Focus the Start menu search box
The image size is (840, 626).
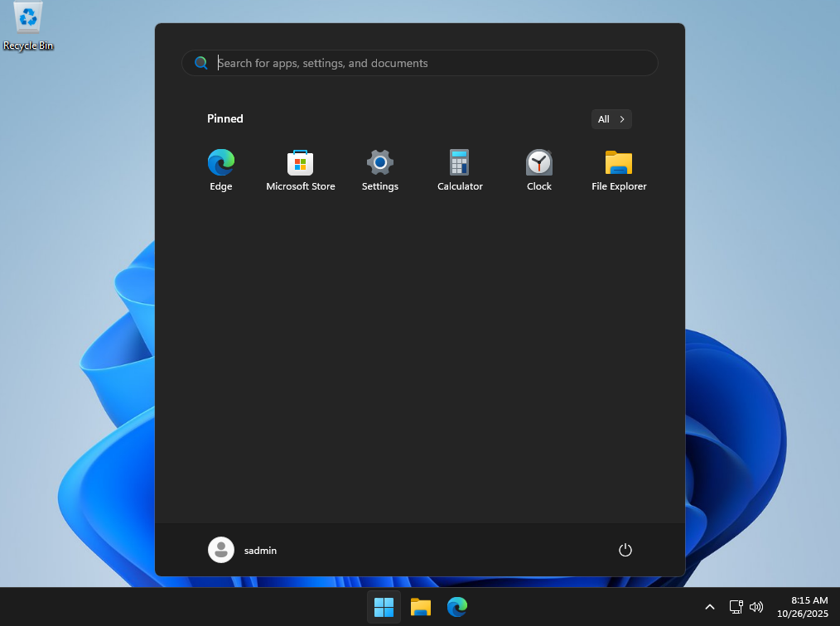point(431,63)
